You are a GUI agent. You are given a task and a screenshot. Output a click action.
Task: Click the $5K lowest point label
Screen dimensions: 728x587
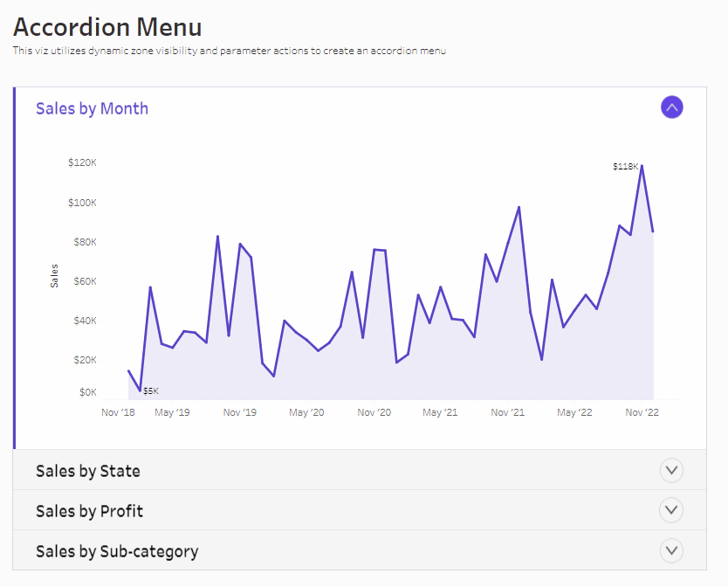[151, 390]
